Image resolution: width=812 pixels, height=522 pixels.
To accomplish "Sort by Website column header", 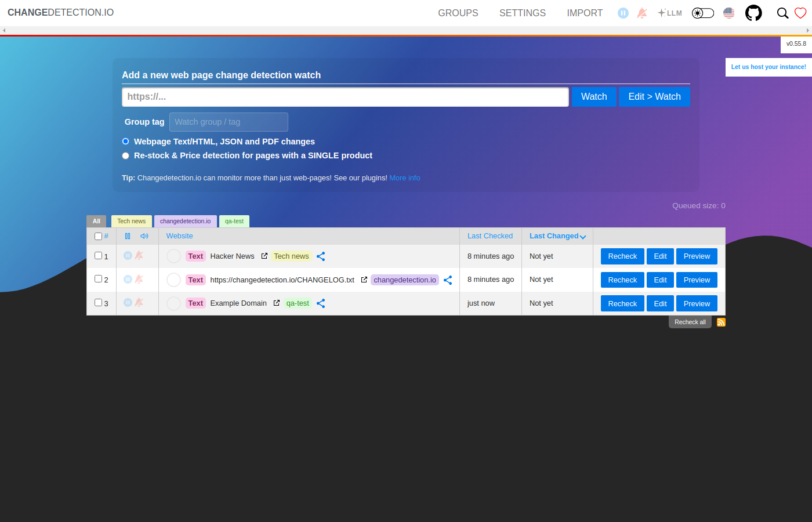I will click(180, 236).
